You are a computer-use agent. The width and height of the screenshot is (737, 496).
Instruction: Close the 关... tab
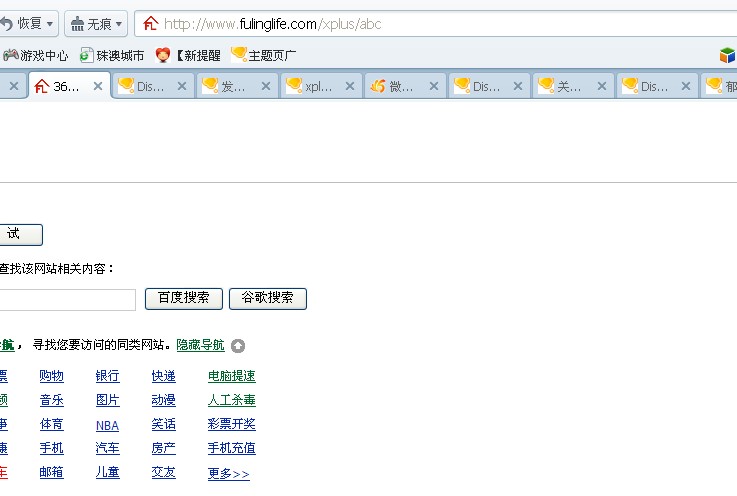[602, 86]
